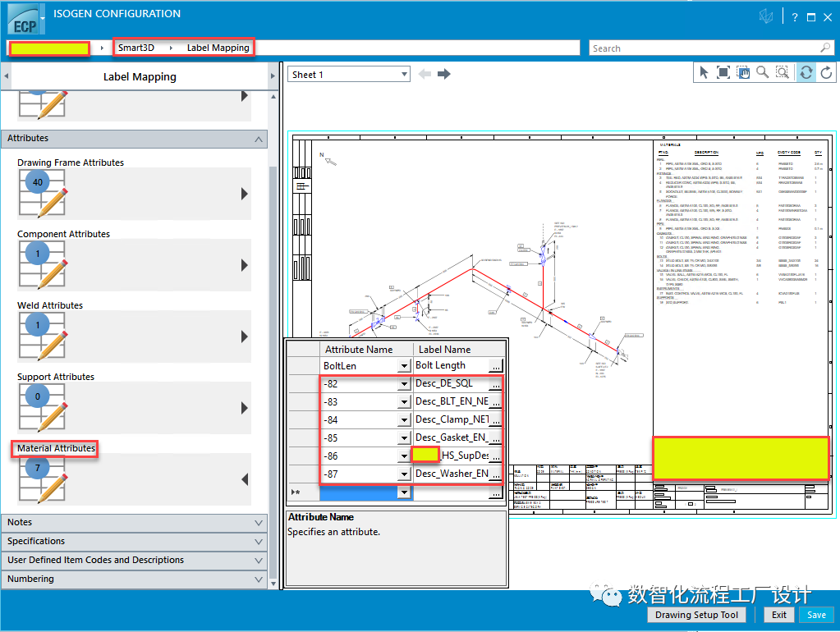The image size is (840, 632).
Task: Toggle the auto-refresh sync icon
Action: pyautogui.click(x=806, y=72)
